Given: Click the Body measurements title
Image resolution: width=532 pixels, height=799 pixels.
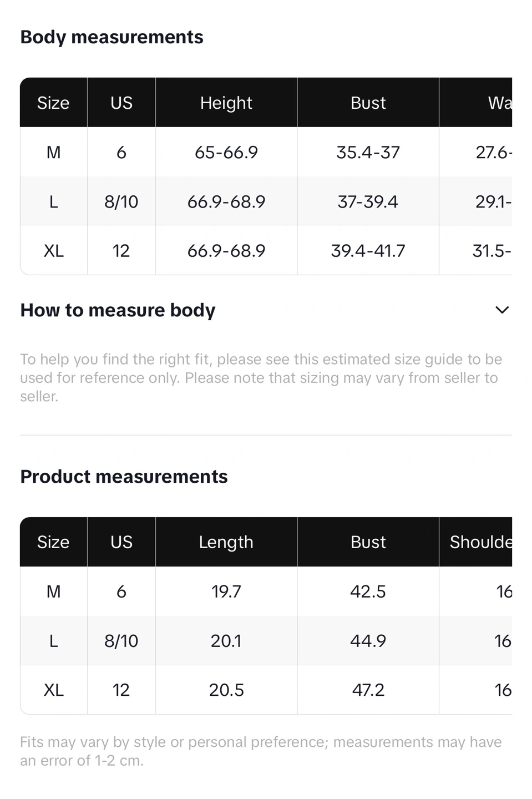Looking at the screenshot, I should (112, 37).
